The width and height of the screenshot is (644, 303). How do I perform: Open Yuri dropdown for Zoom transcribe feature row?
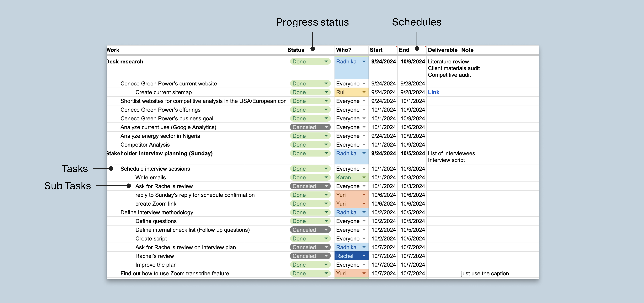[x=351, y=274]
